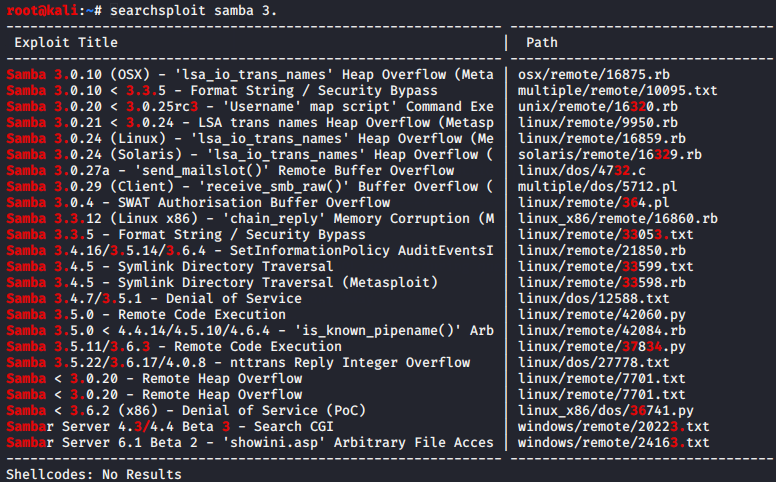Select path 'linux_x86/remote/16860.rb'
This screenshot has height=482, width=776.
pyautogui.click(x=617, y=218)
